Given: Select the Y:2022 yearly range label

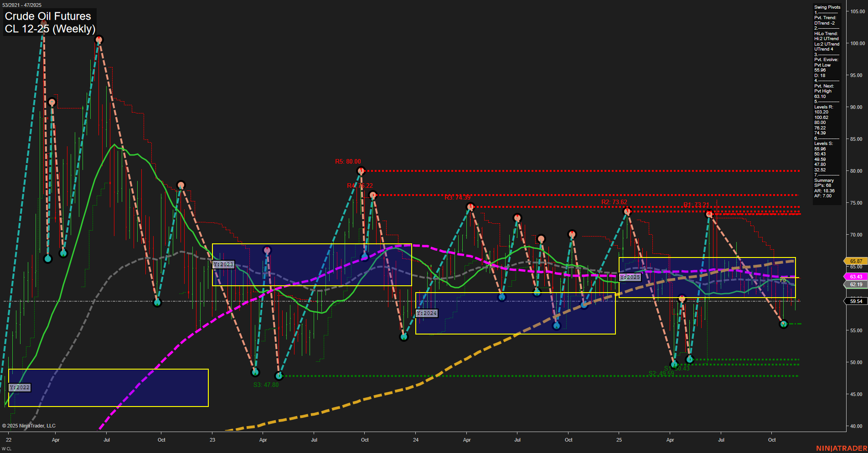Looking at the screenshot, I should click(21, 388).
